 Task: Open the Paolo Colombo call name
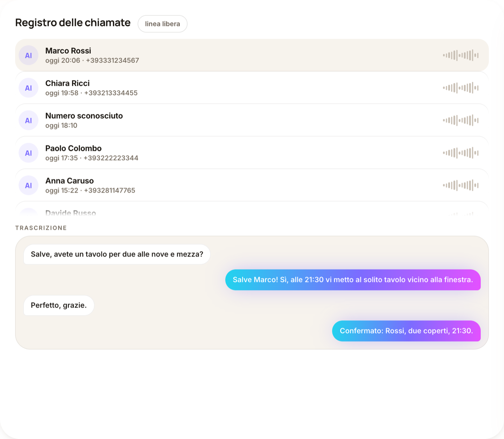click(73, 148)
